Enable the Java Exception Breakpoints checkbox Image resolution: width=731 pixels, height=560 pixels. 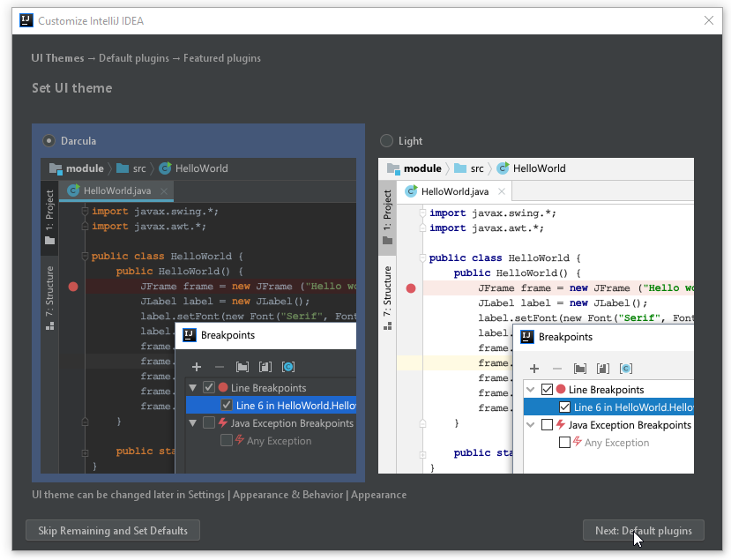[x=208, y=422]
